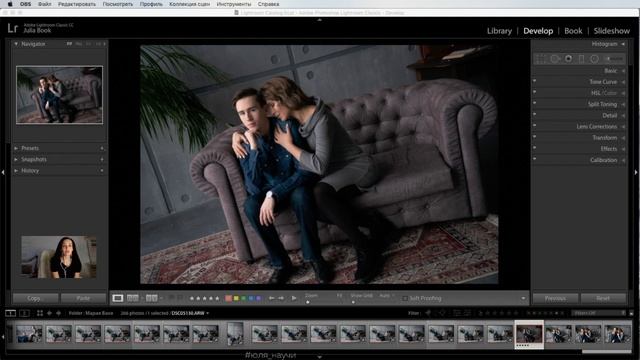Adjust the Zoom slider in toolbar
This screenshot has height=360, width=640.
(x=308, y=302)
